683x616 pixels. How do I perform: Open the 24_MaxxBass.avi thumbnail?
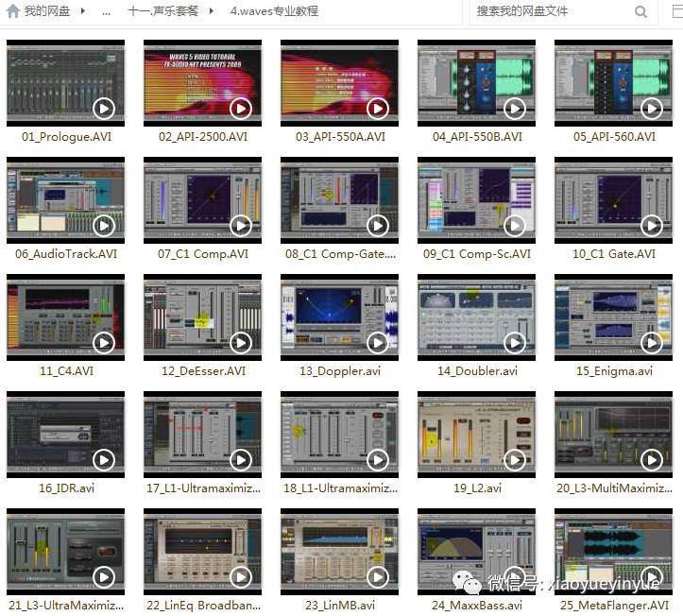click(476, 552)
